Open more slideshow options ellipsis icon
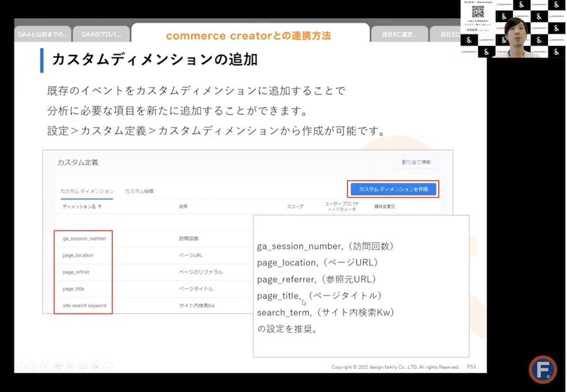This screenshot has height=392, width=567. click(x=108, y=367)
